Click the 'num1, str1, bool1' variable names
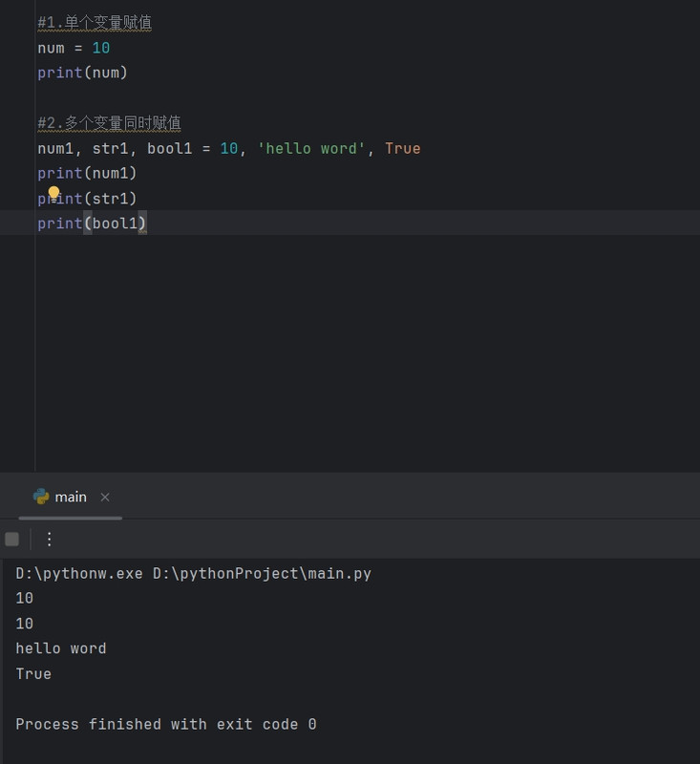 115,148
